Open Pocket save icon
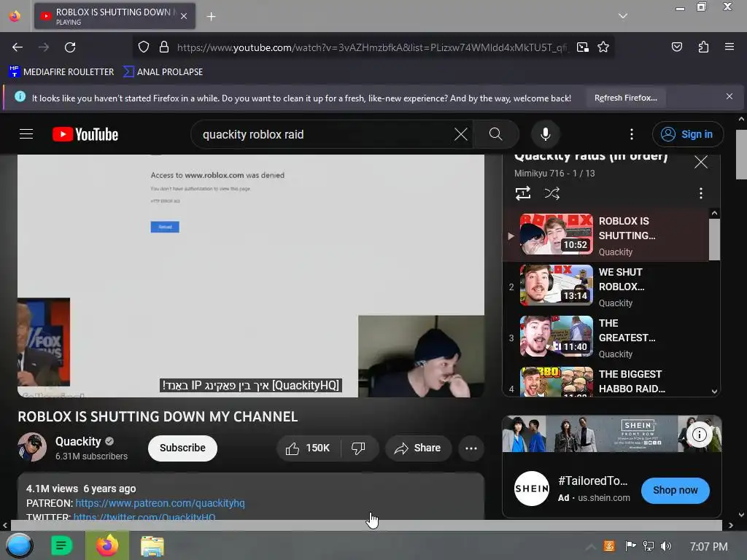This screenshot has height=560, width=747. click(676, 47)
